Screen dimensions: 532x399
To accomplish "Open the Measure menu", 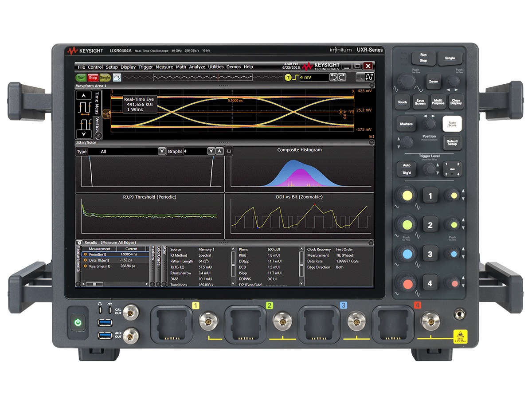I will [x=164, y=67].
